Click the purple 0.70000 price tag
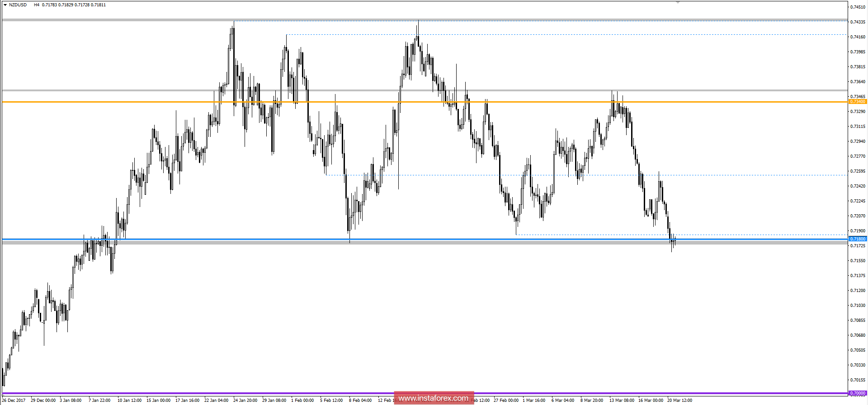The width and height of the screenshot is (868, 405). click(x=857, y=393)
